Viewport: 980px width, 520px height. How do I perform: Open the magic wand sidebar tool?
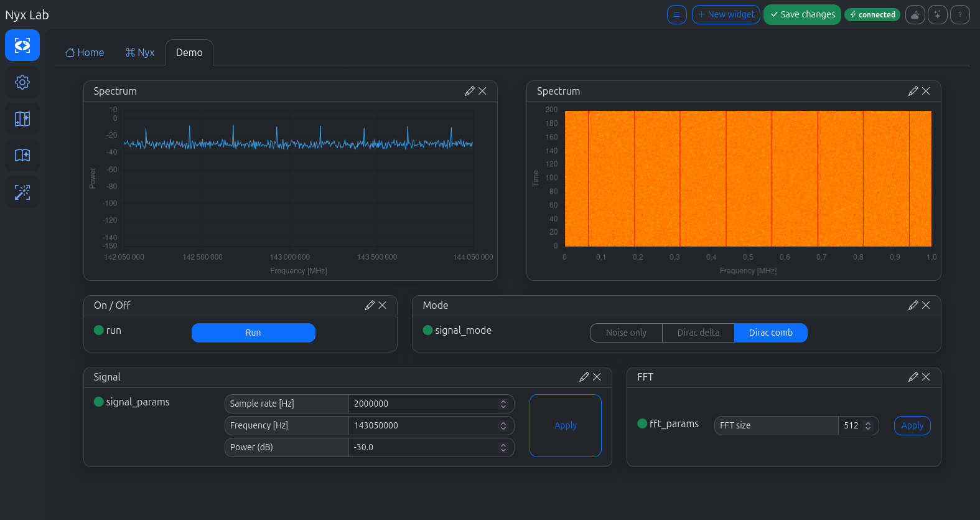coord(22,192)
